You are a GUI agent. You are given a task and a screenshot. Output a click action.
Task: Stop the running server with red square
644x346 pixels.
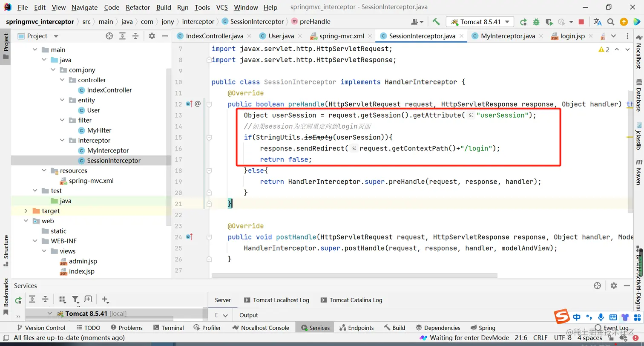581,22
